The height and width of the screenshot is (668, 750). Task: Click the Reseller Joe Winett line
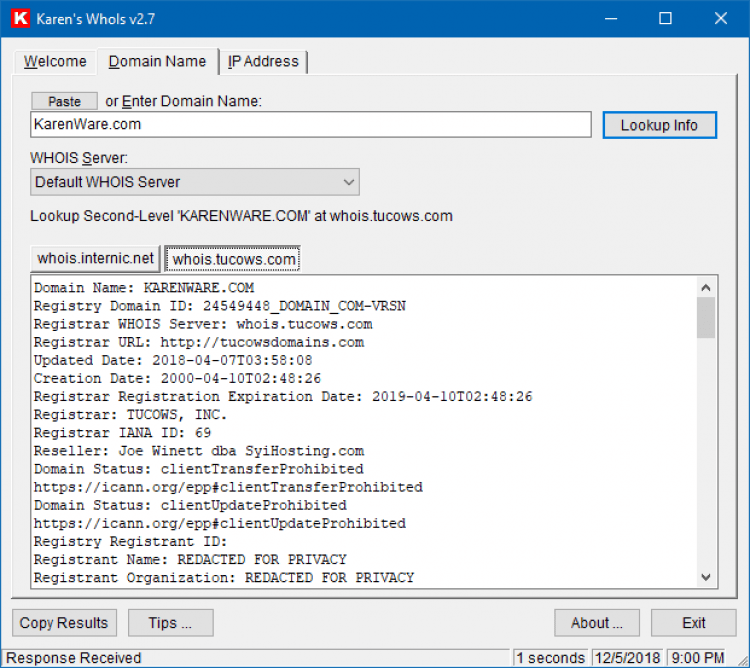[199, 451]
